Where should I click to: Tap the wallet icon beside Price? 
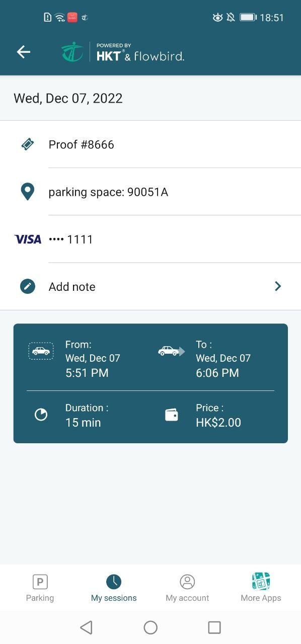[x=172, y=415]
